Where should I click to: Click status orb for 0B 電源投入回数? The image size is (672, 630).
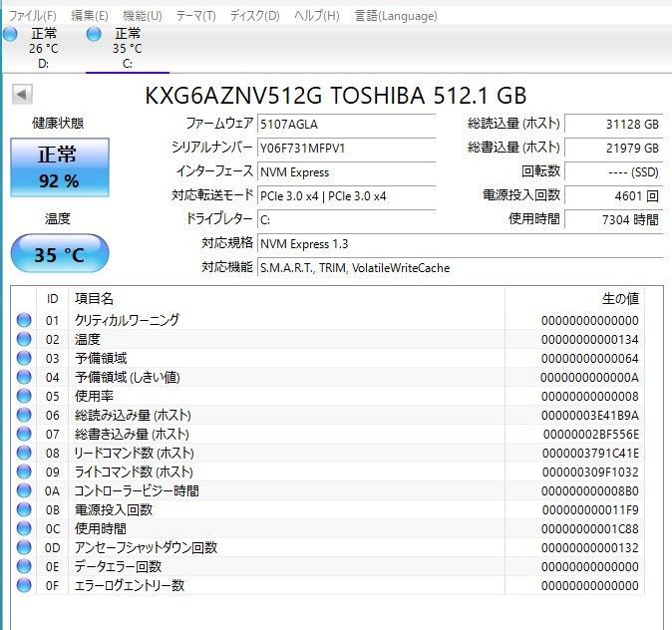(24, 509)
